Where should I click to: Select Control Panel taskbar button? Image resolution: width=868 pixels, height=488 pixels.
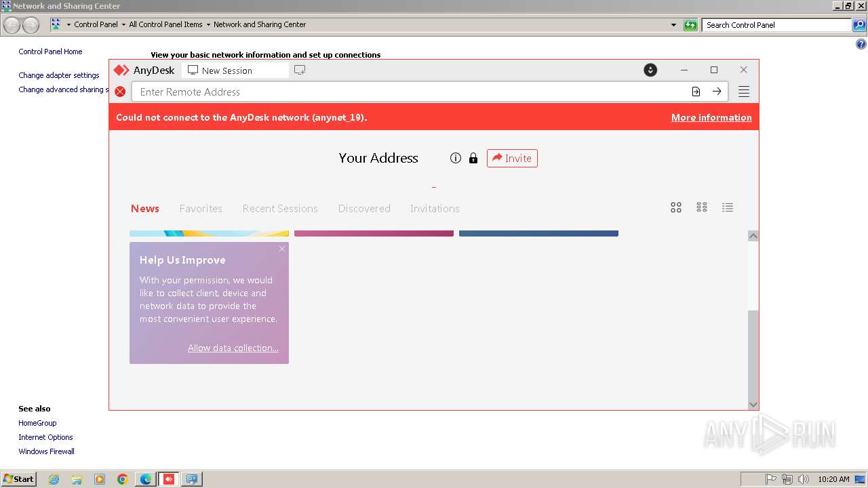point(192,479)
